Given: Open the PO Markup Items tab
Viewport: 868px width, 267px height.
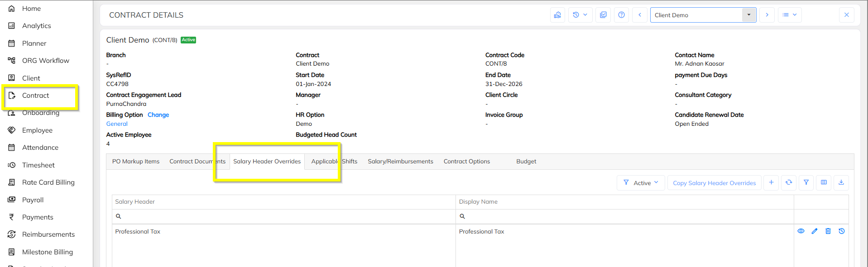Looking at the screenshot, I should click(x=136, y=162).
